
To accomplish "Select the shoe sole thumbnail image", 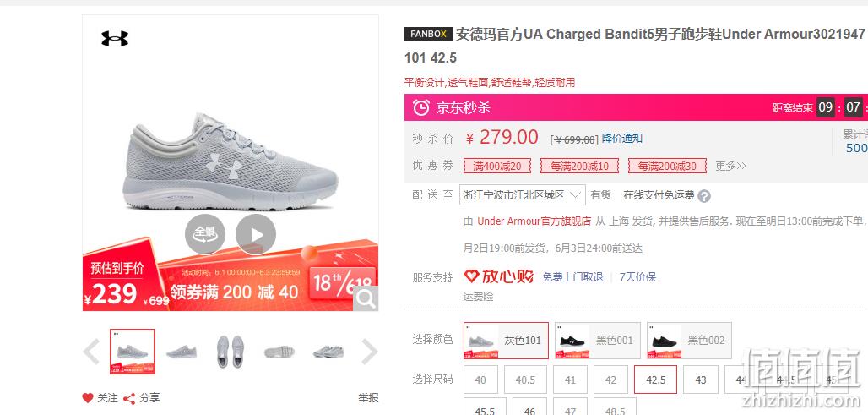I will [x=279, y=352].
